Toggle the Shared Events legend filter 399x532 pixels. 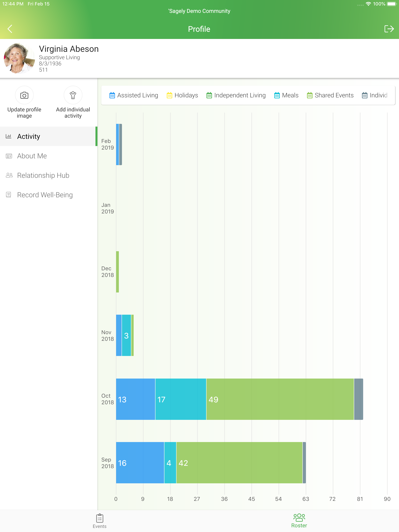tap(330, 95)
